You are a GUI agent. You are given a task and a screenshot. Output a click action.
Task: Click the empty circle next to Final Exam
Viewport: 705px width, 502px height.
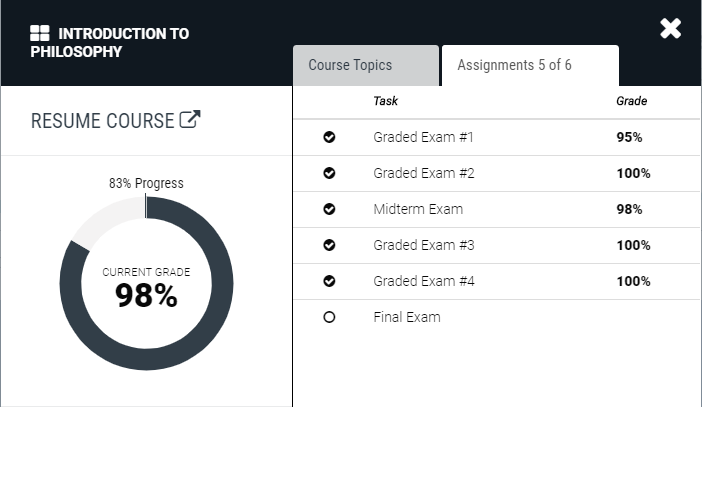(329, 317)
